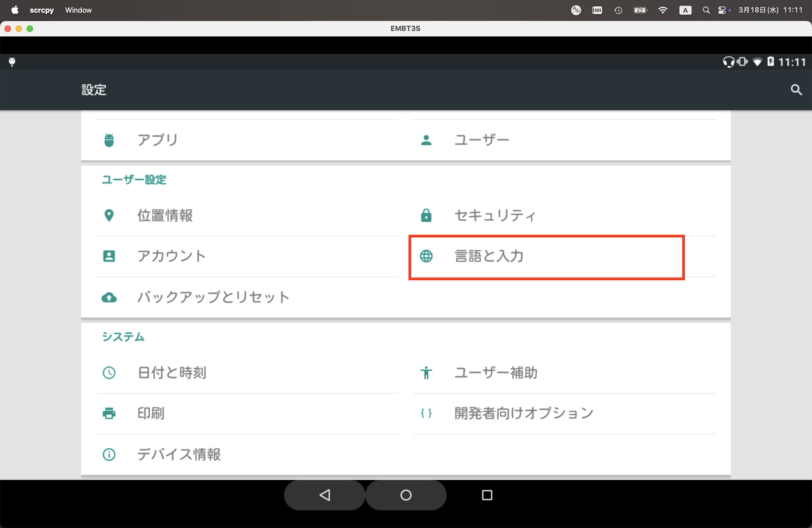Image resolution: width=812 pixels, height=528 pixels.
Task: Click the ユーザー補助 accessibility icon
Action: point(426,373)
